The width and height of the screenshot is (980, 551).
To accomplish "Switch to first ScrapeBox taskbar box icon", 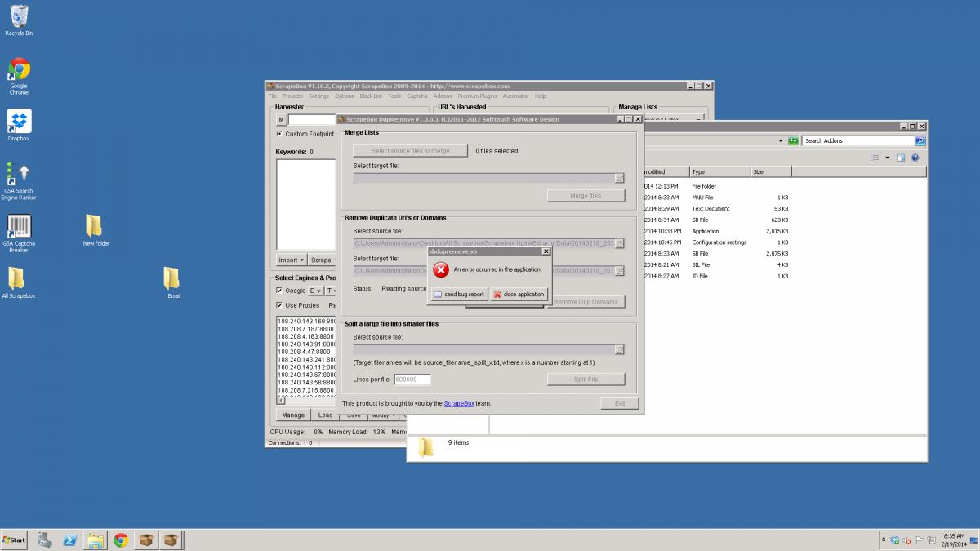I will point(146,540).
